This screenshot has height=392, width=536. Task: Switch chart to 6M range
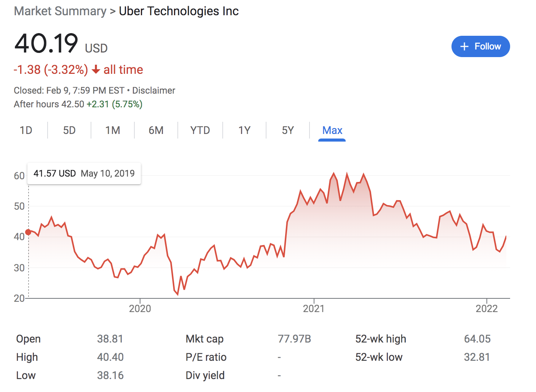[x=156, y=131]
